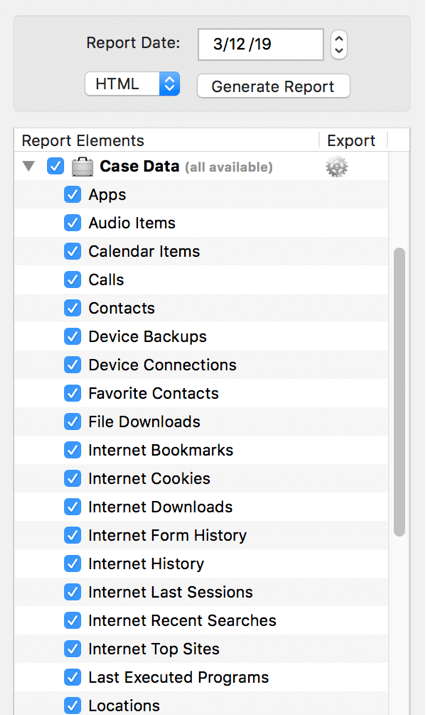Disable the Device Backups checkbox

(73, 337)
